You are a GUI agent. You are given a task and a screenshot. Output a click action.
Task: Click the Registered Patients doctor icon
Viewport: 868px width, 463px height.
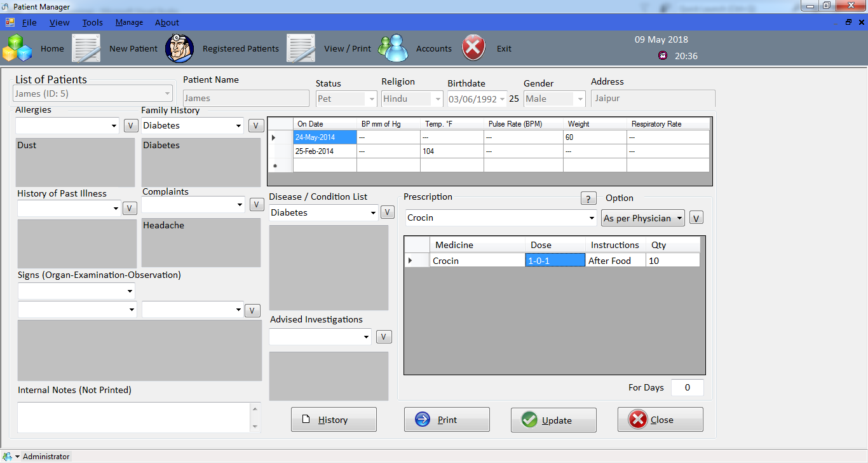[179, 48]
